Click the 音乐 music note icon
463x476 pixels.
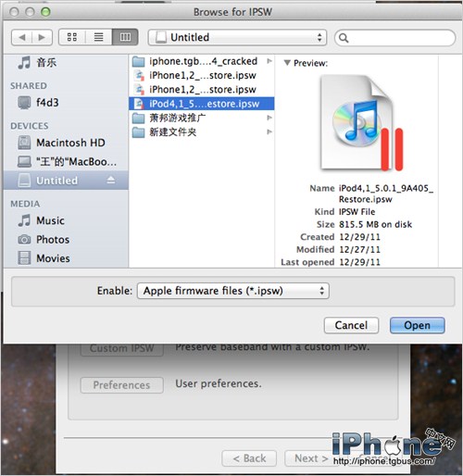24,63
